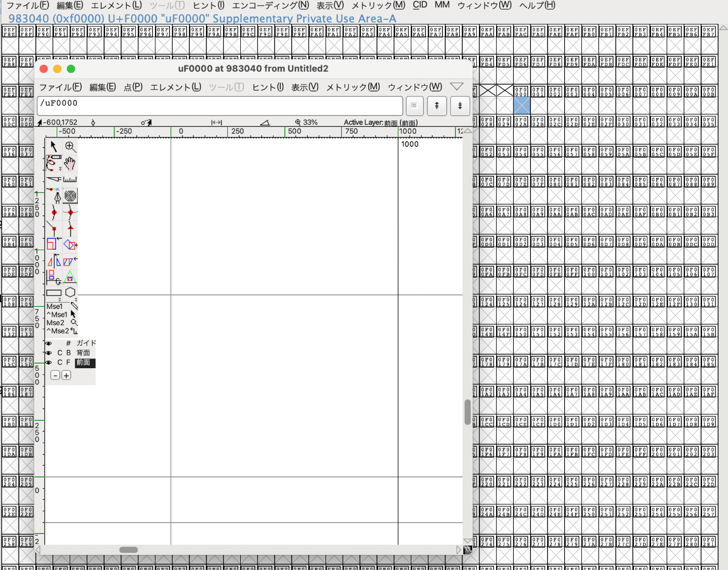Select the Magnify zoom tool

click(70, 147)
